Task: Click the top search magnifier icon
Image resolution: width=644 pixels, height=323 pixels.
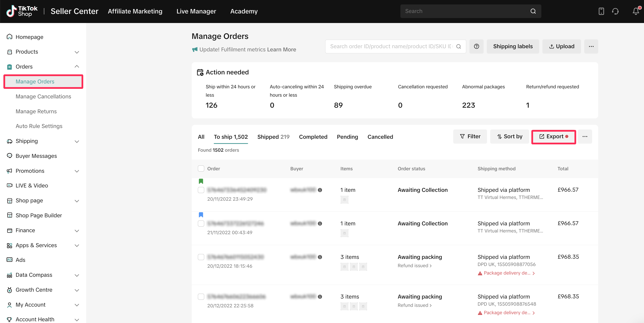Action: tap(533, 11)
